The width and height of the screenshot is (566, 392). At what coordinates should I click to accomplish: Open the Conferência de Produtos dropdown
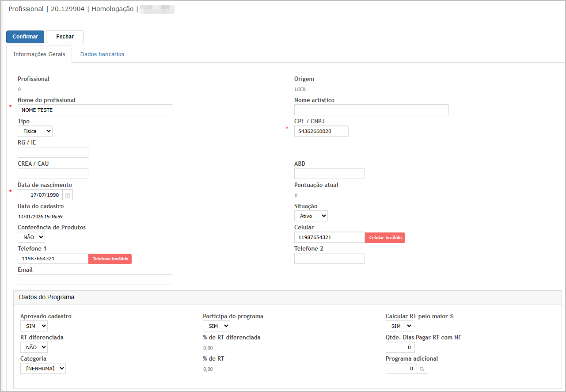coord(31,237)
